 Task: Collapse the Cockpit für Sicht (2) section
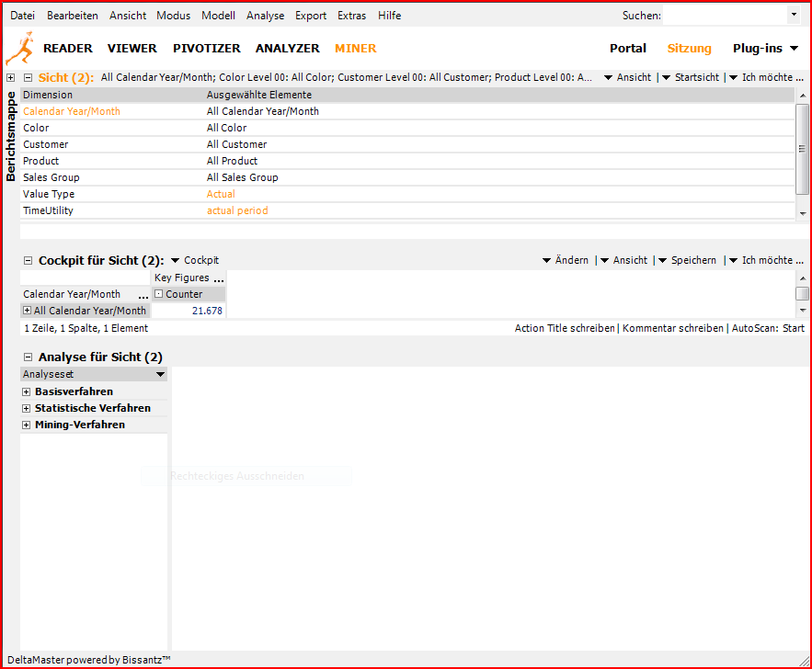[x=29, y=260]
